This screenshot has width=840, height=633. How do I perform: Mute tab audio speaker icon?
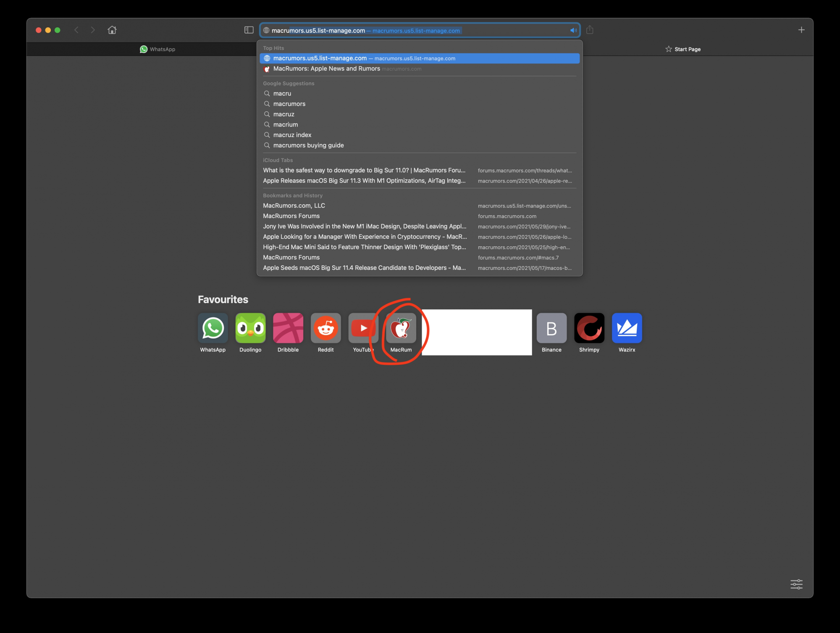pos(573,30)
